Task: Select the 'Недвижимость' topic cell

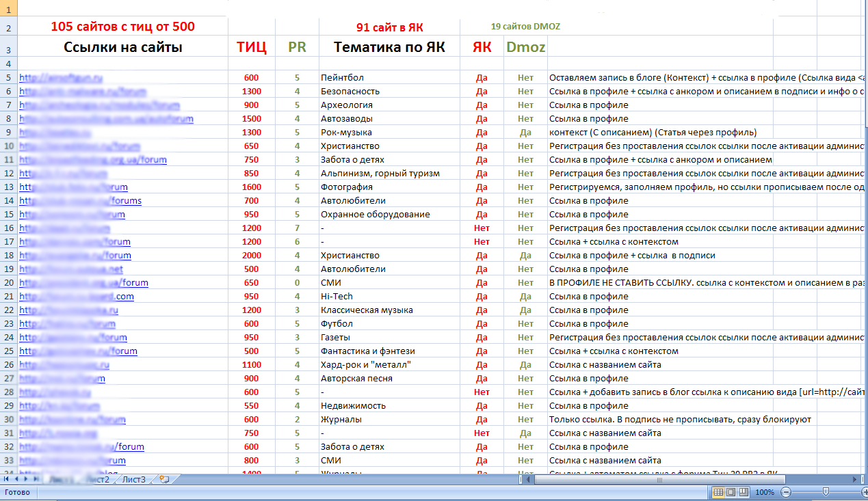Action: pos(389,405)
